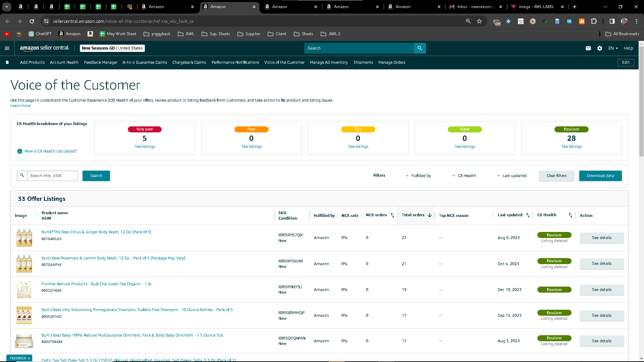644x362 pixels.
Task: Click the site information icon in the address bar
Action: tap(46, 21)
